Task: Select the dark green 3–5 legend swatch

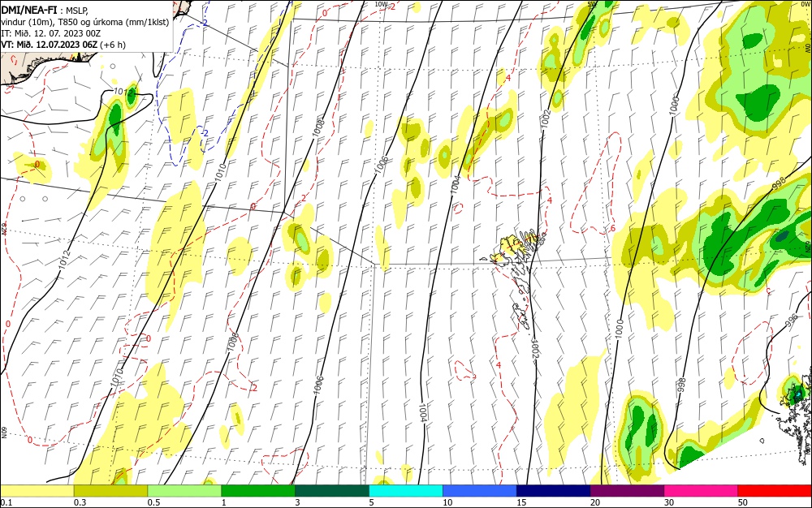Action: (332, 491)
